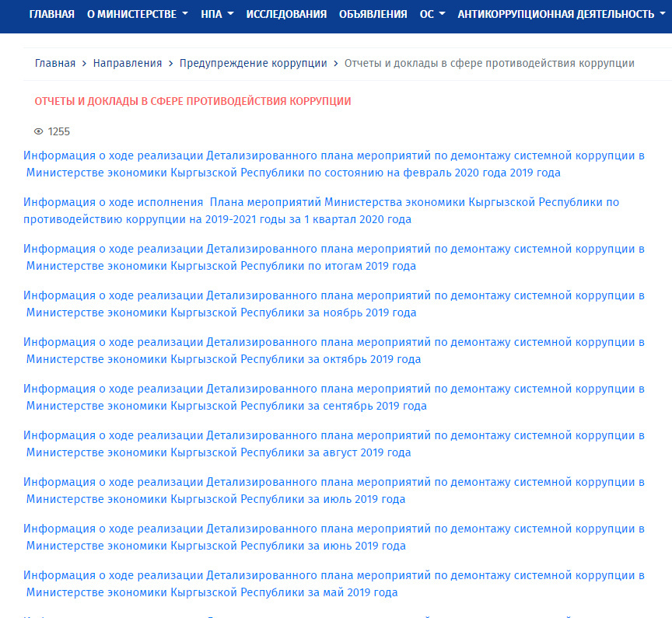The width and height of the screenshot is (672, 618).
Task: Expand АНТИКОРРУПЦИОННАЯ ДЕЯТЕЛЬНОСТЬ dropdown
Action: [561, 14]
